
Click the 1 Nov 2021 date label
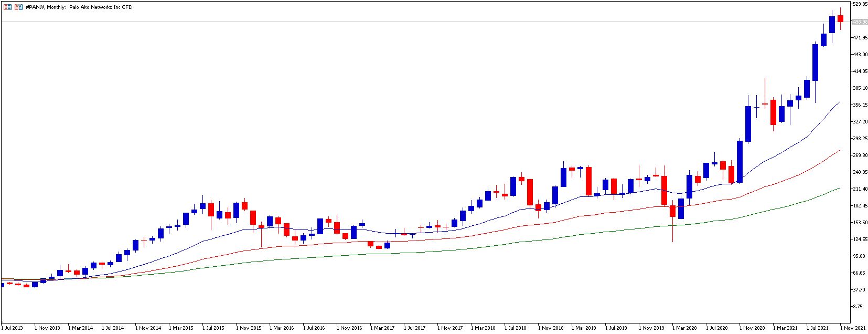pyautogui.click(x=853, y=328)
